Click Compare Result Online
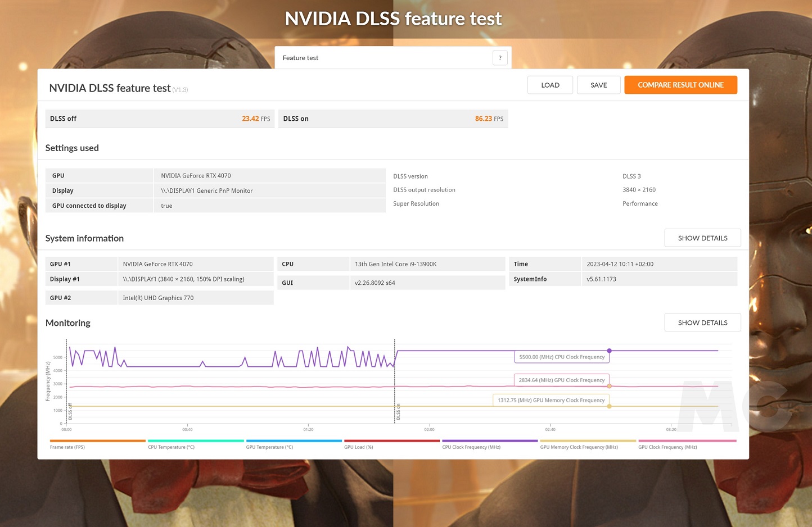812x527 pixels. tap(680, 85)
